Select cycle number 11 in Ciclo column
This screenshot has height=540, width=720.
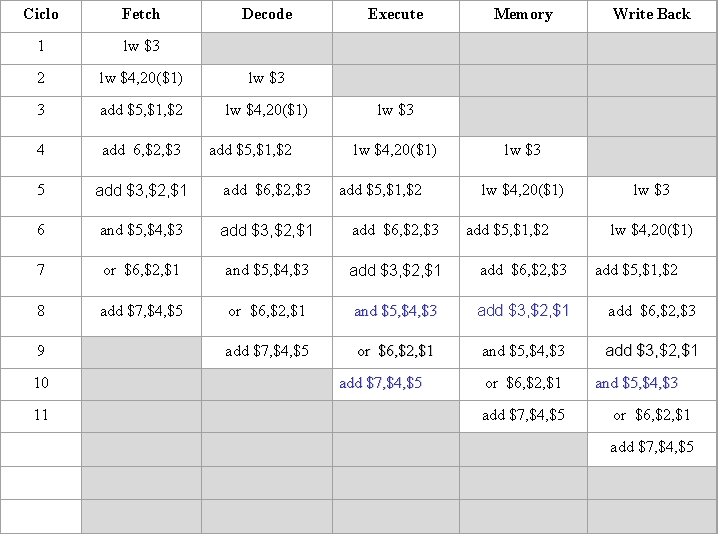click(x=40, y=415)
